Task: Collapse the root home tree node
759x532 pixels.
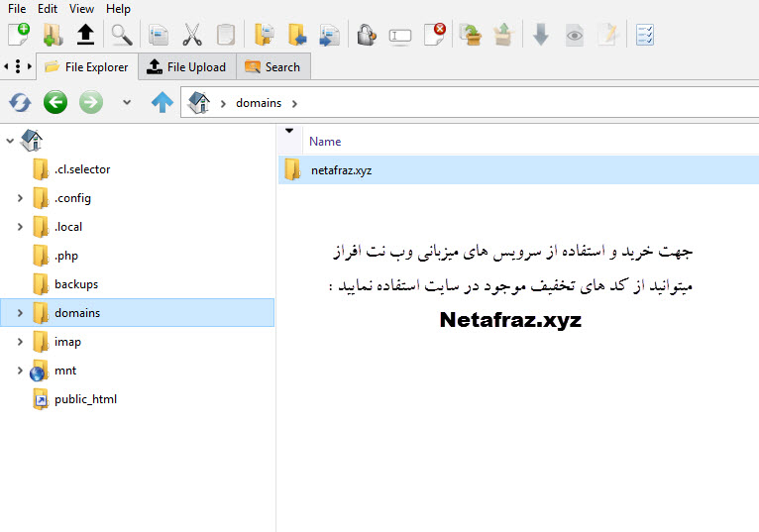Action: (10, 141)
